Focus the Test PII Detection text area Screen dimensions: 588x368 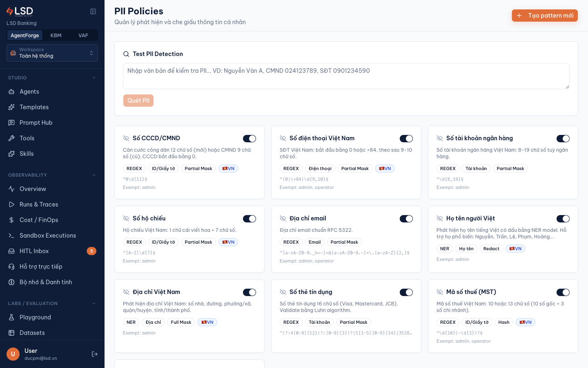tap(346, 76)
